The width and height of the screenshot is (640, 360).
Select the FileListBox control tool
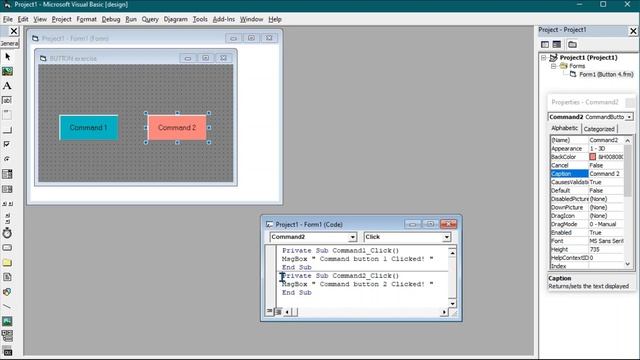click(7, 277)
